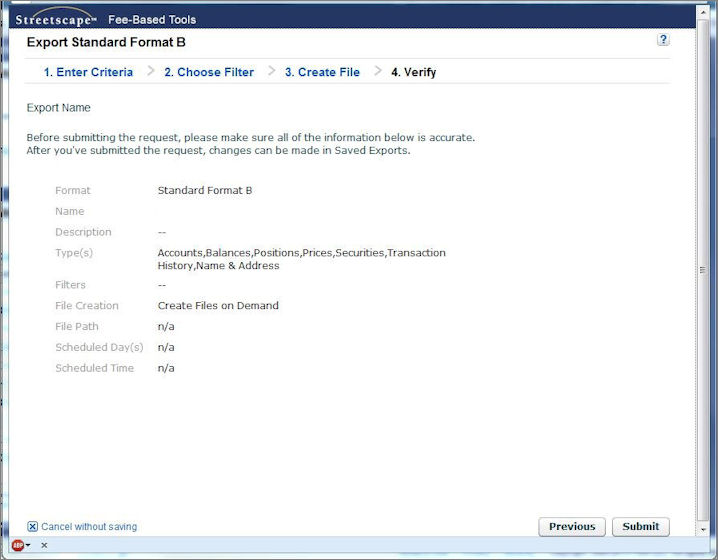Select the 4. Verify step
Image resolution: width=718 pixels, height=560 pixels.
(x=413, y=72)
